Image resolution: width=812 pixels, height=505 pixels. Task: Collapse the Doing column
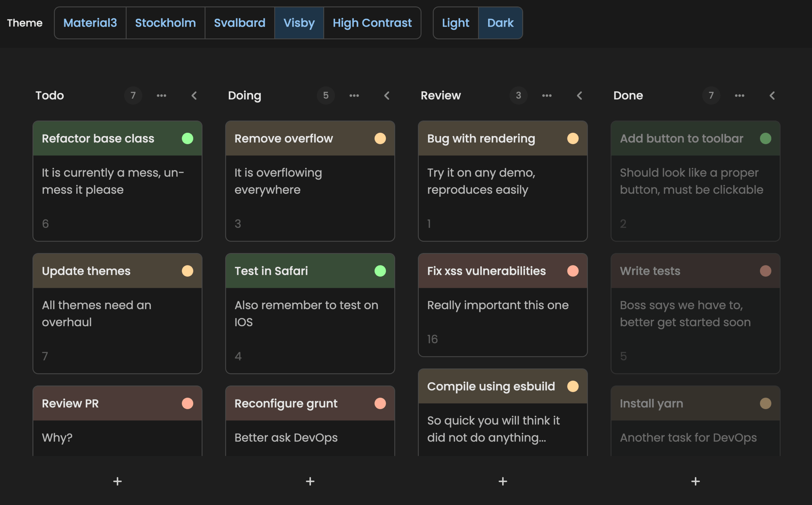point(387,95)
